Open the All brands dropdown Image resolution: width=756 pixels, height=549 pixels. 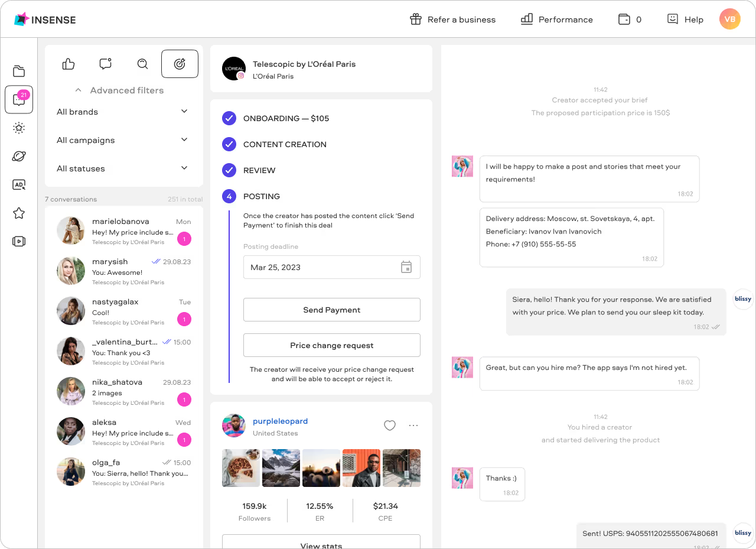coord(123,112)
